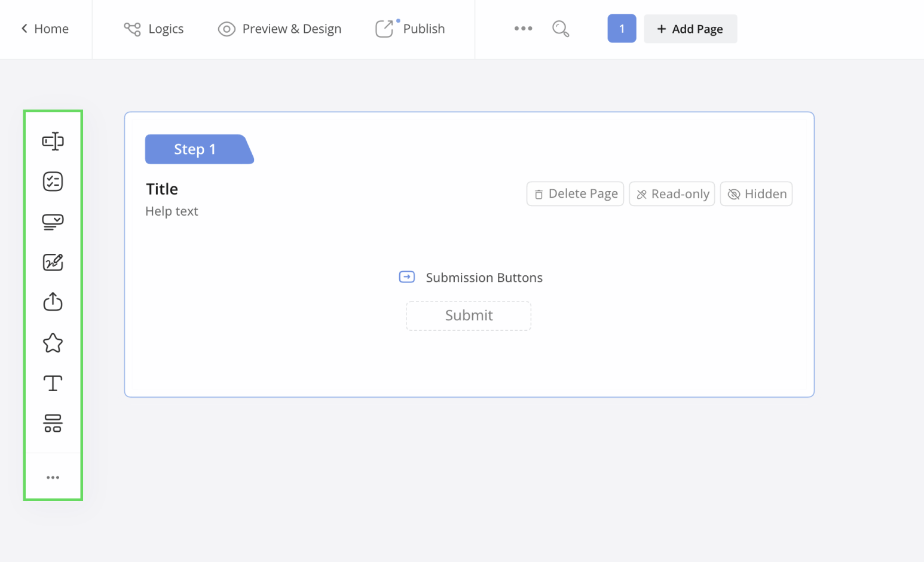Screen dimensions: 924x562
Task: Add a static text element from sidebar
Action: (x=53, y=383)
